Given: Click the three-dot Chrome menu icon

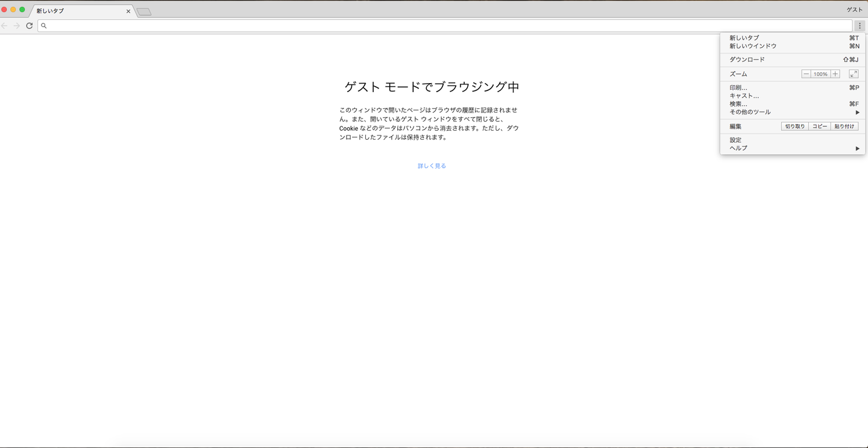Looking at the screenshot, I should 860,25.
